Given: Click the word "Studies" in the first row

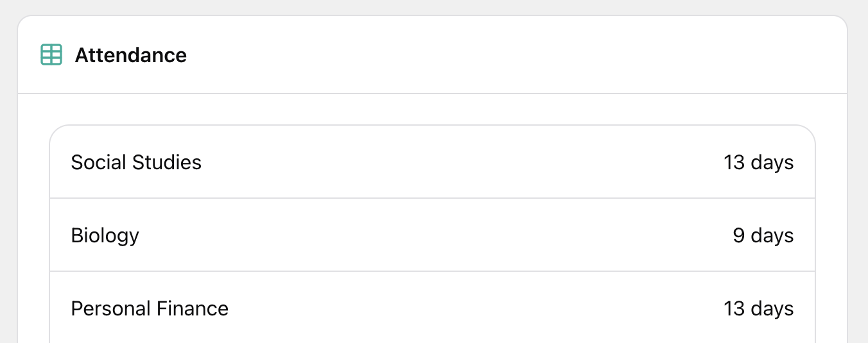Looking at the screenshot, I should point(167,162).
